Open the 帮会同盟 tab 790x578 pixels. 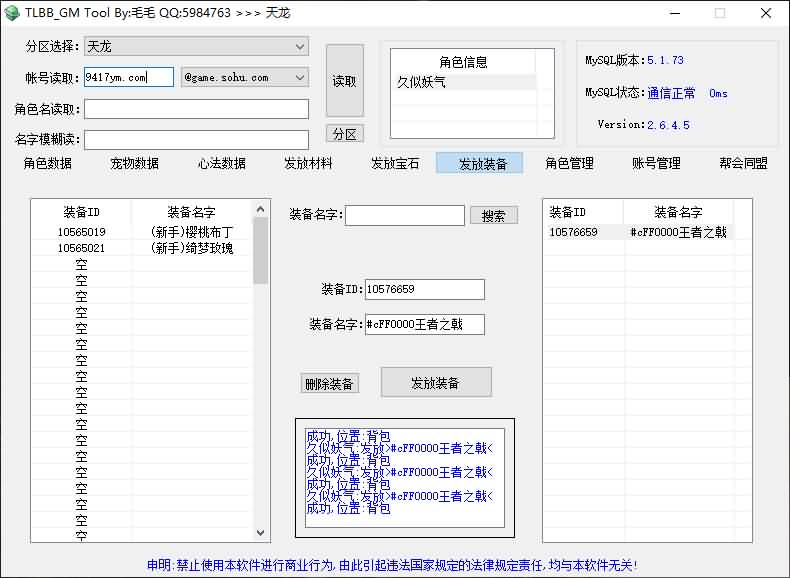(x=743, y=163)
